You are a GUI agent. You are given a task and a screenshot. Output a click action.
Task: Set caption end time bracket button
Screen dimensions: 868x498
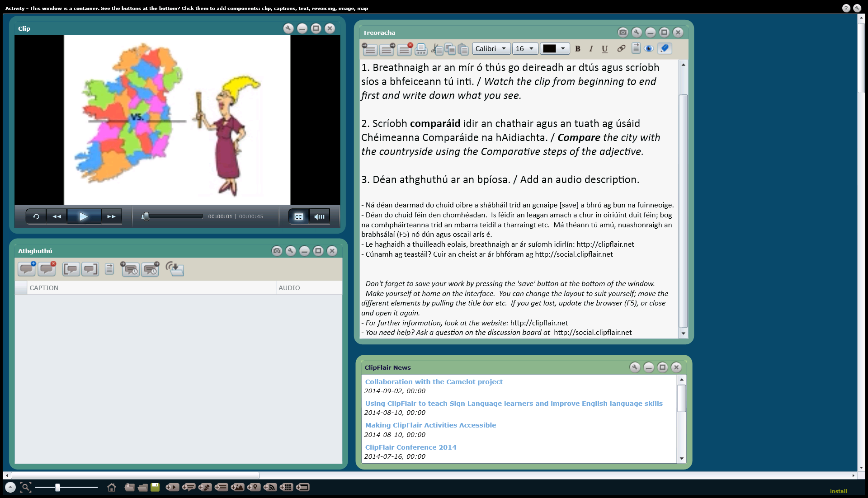point(90,269)
